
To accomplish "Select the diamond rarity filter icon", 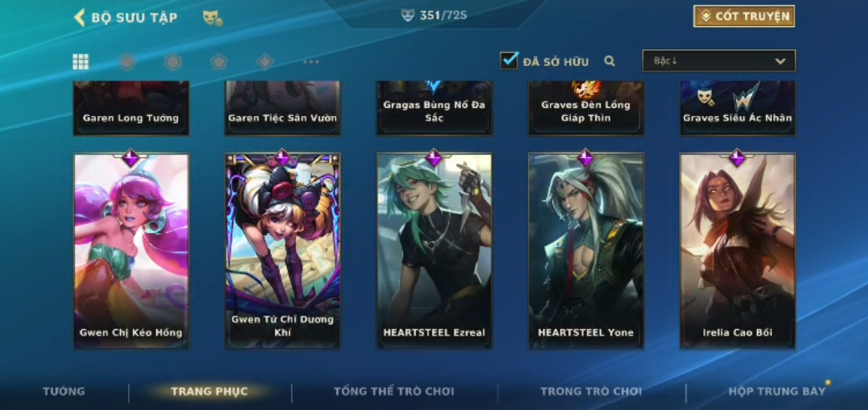I will tap(265, 62).
